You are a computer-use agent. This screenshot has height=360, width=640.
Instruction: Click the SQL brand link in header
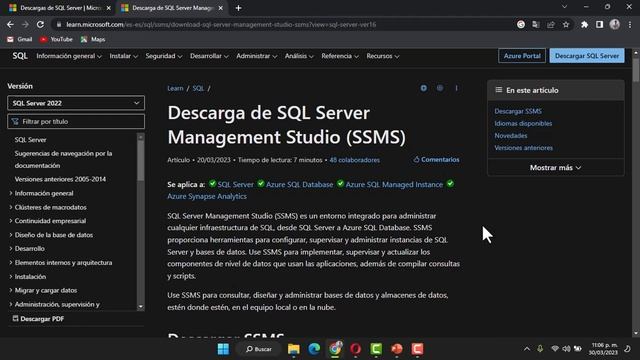(20, 56)
